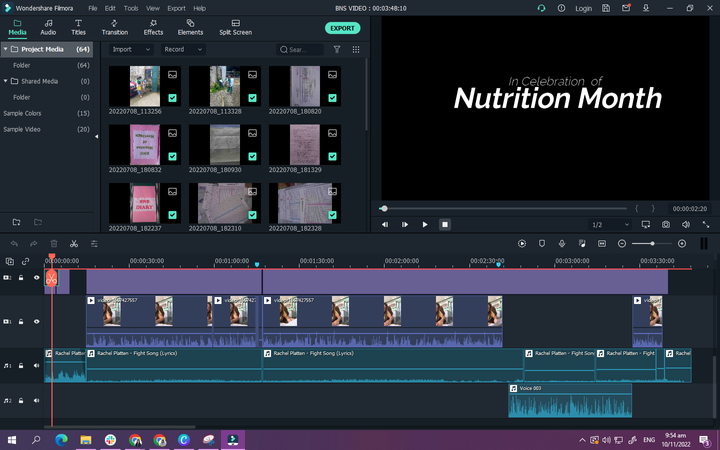
Task: Click the download icon in title bar
Action: [x=646, y=8]
